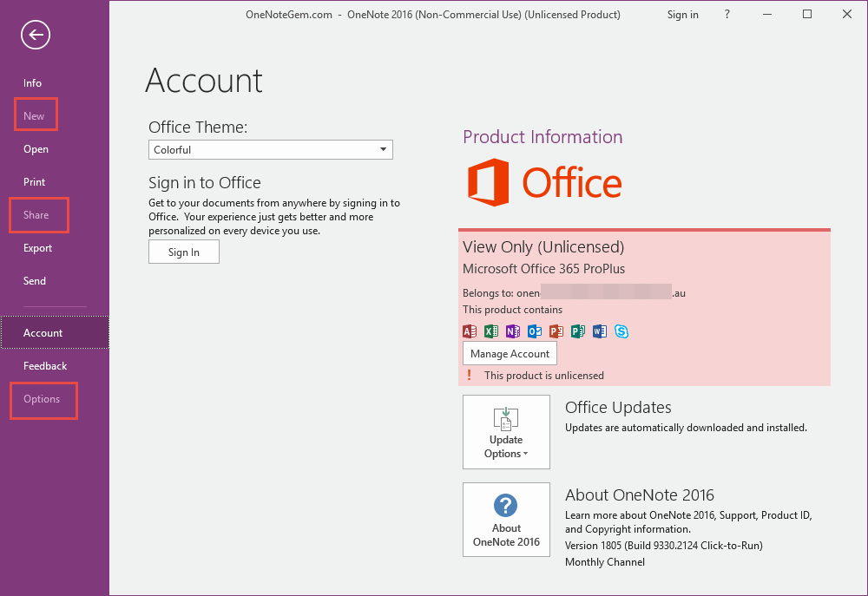
Task: Select Send in the sidebar
Action: click(35, 280)
